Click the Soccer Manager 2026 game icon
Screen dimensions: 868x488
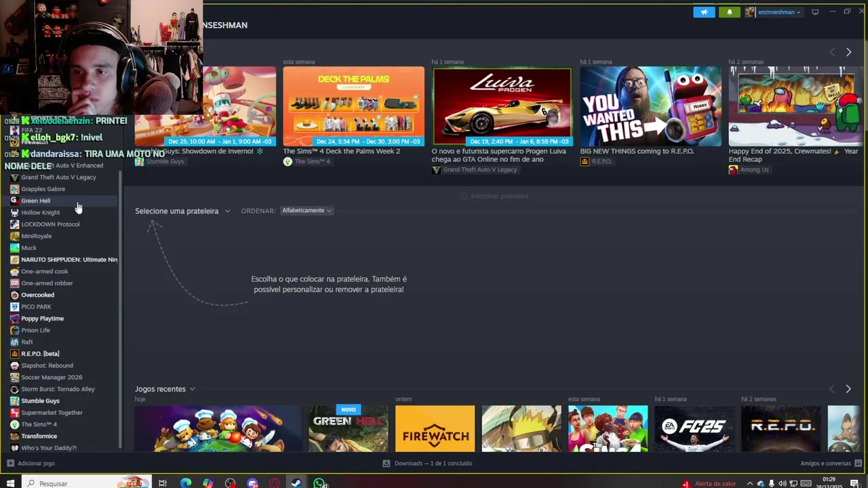tap(14, 377)
